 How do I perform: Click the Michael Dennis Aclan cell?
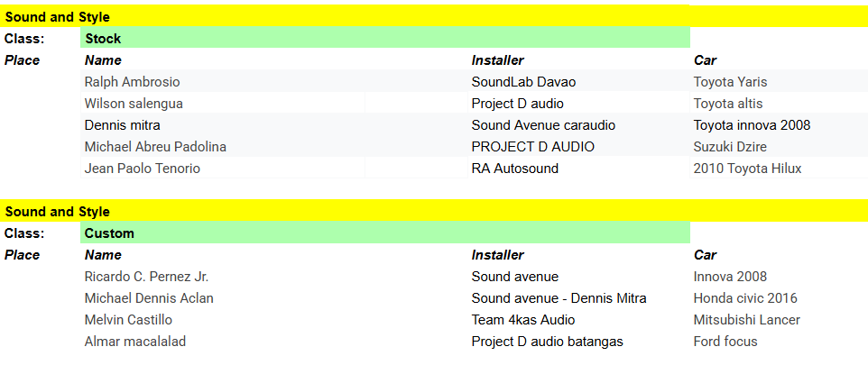[x=149, y=298]
